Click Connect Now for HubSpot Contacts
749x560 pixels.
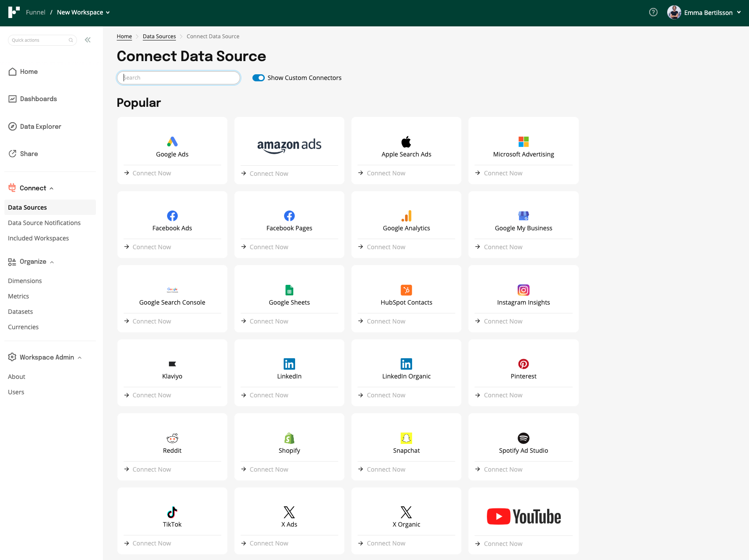[x=382, y=321]
